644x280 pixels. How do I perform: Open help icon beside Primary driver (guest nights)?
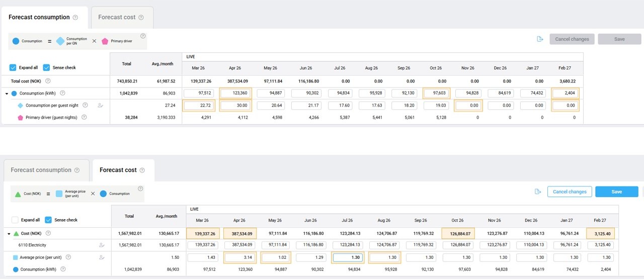(84, 117)
